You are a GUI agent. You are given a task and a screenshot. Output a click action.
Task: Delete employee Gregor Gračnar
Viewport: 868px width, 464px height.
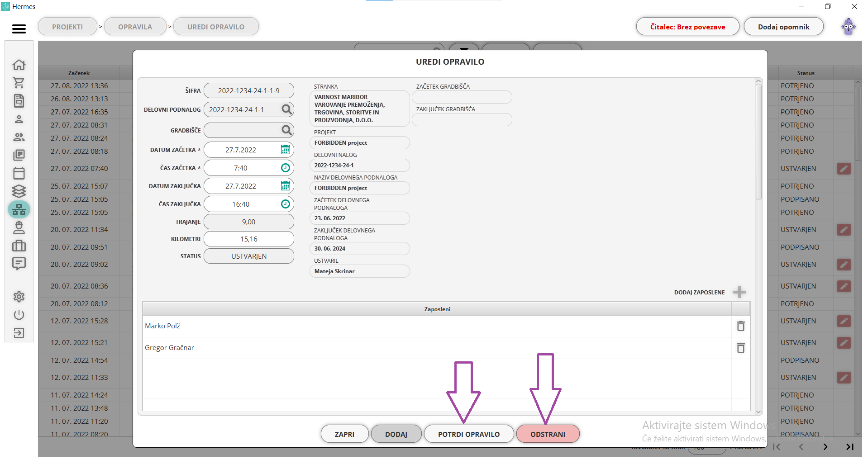[x=741, y=348]
